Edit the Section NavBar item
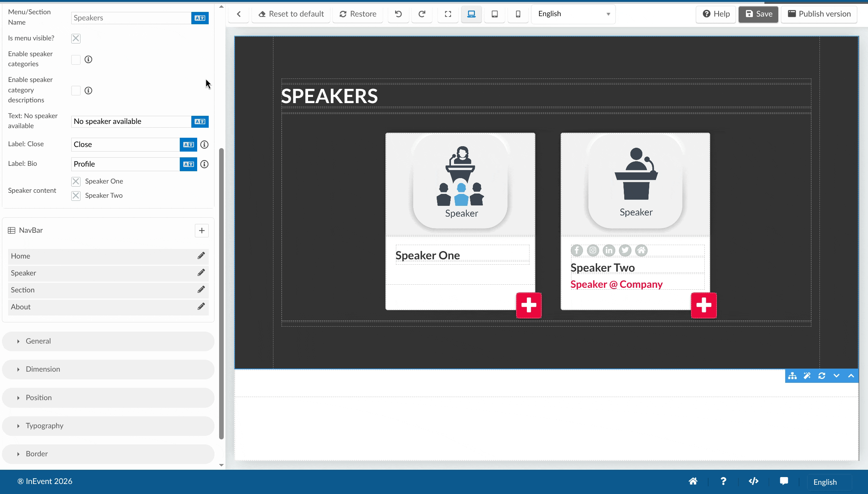Screen dimensions: 868x494 click(x=201, y=290)
